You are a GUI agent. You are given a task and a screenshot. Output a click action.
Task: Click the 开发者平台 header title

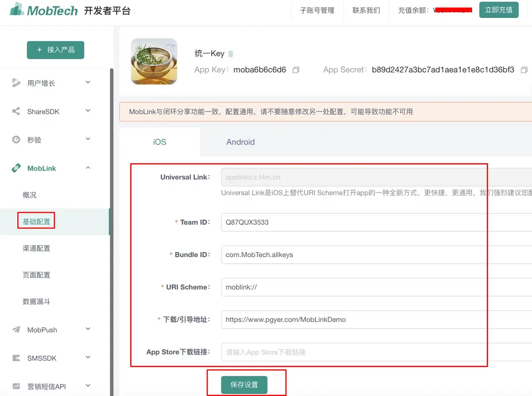[107, 11]
